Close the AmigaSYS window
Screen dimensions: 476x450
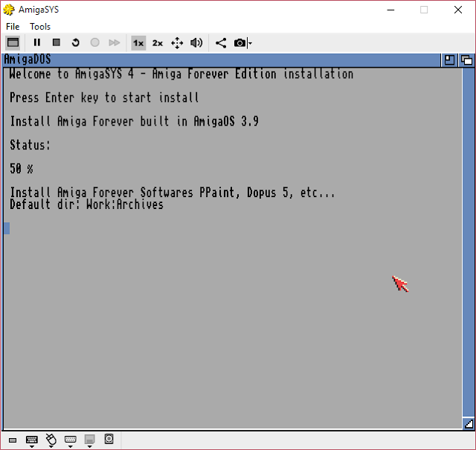[458, 10]
